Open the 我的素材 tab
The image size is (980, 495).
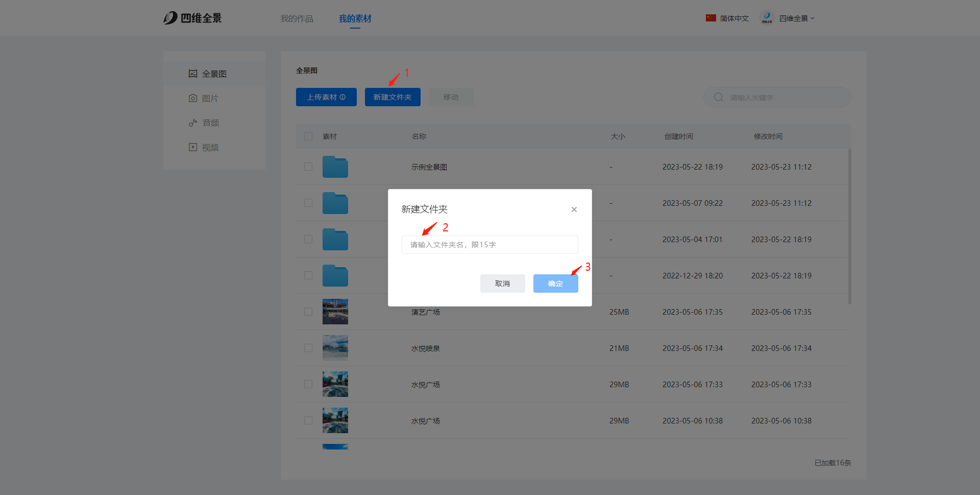(x=355, y=18)
